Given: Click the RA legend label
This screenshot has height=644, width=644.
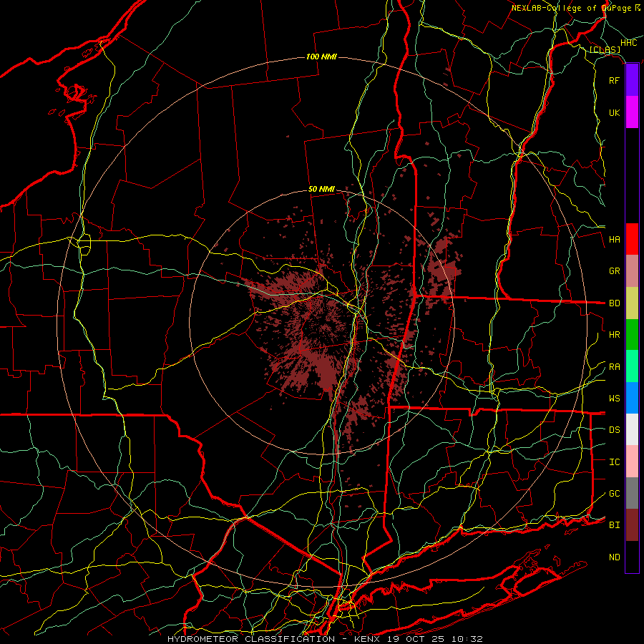Looking at the screenshot, I should click(614, 367).
